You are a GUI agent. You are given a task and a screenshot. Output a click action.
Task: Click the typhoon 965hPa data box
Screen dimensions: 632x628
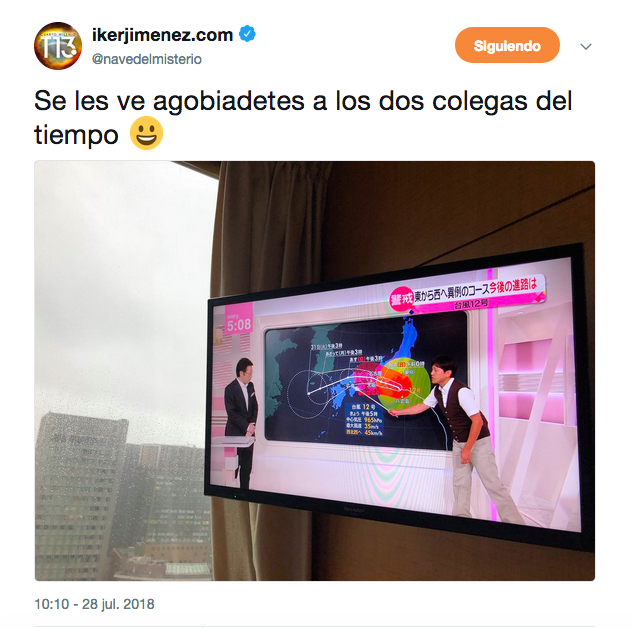pyautogui.click(x=365, y=419)
